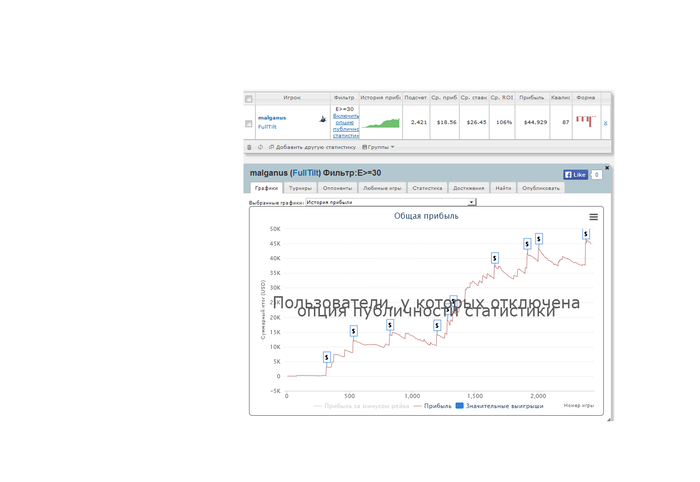Click the Ср. ROI column header
Viewport: 700px width, 482px height.
pos(502,98)
